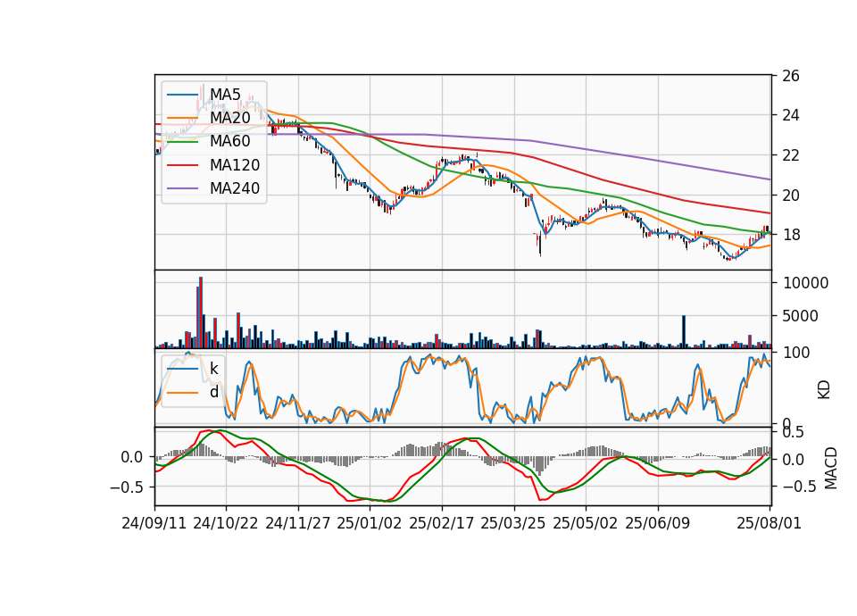The height and width of the screenshot is (616, 857).
Task: Click date label 24/11/27 on x-axis
Action: point(298,523)
